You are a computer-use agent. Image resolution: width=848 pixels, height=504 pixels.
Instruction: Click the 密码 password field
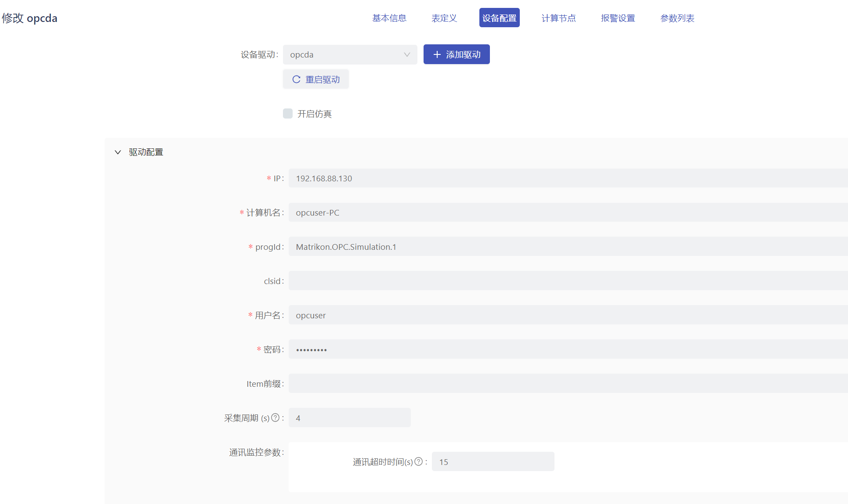[568, 349]
